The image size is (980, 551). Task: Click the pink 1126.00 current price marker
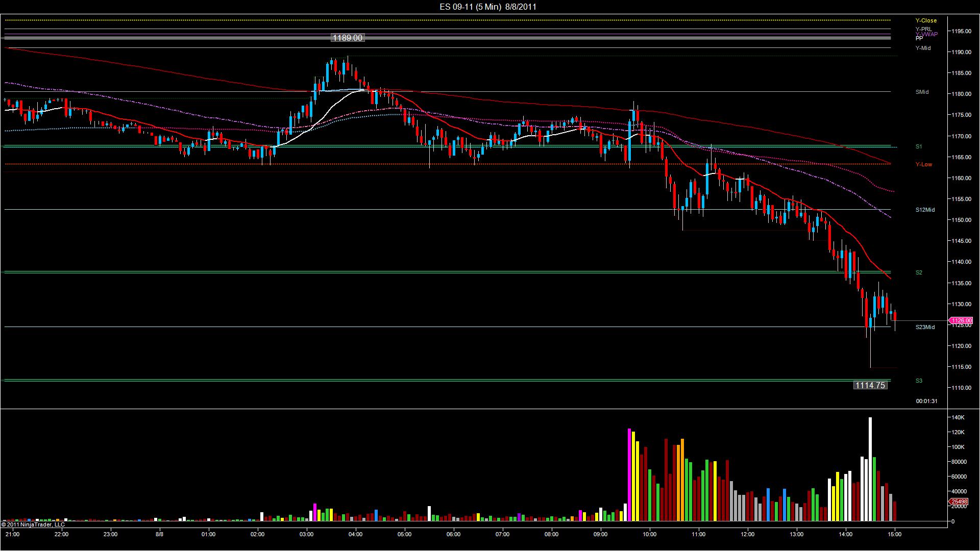[961, 320]
